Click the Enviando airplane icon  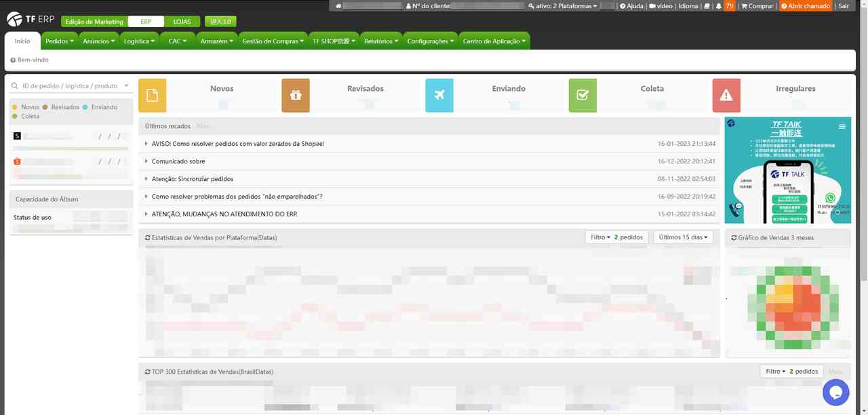439,96
